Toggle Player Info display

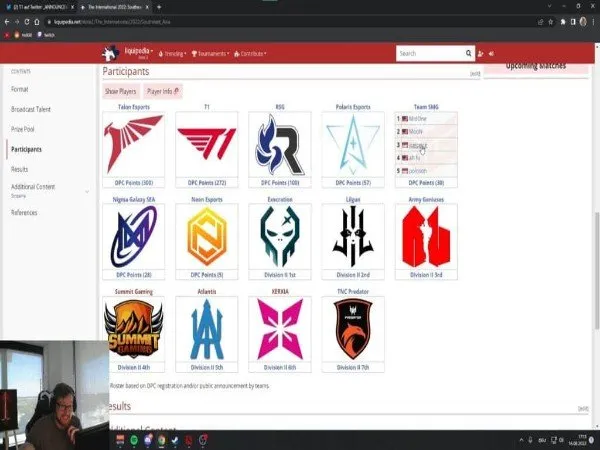point(163,91)
